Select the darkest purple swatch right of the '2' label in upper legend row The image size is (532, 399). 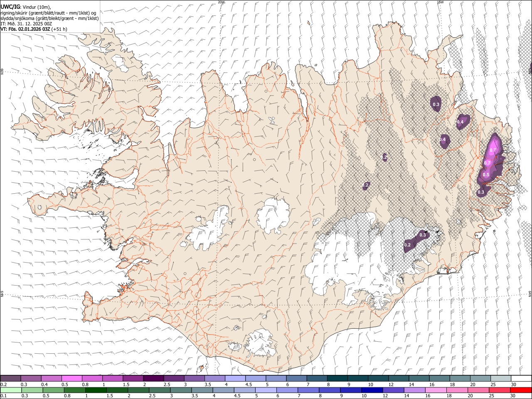pos(153,378)
